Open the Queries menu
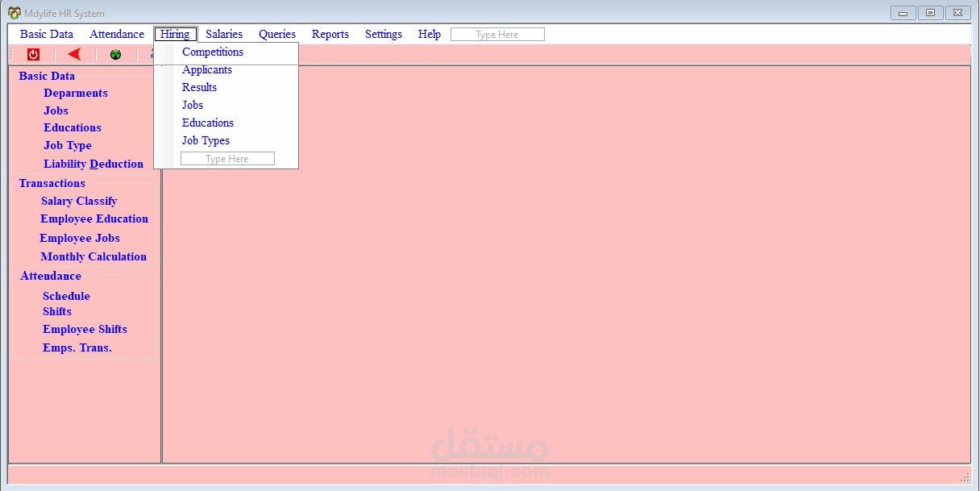 click(x=277, y=34)
